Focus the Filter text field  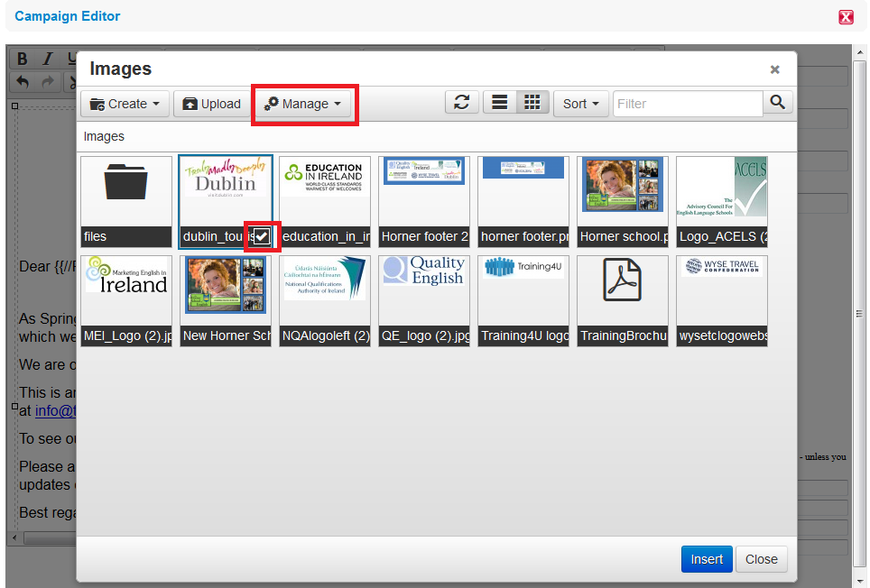point(688,104)
